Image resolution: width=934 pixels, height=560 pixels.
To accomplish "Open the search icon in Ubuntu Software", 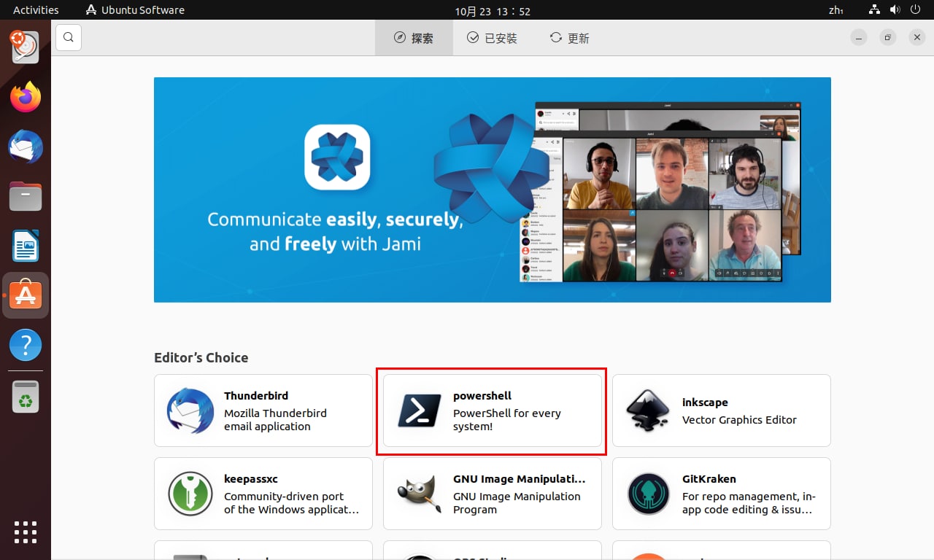I will [x=69, y=38].
